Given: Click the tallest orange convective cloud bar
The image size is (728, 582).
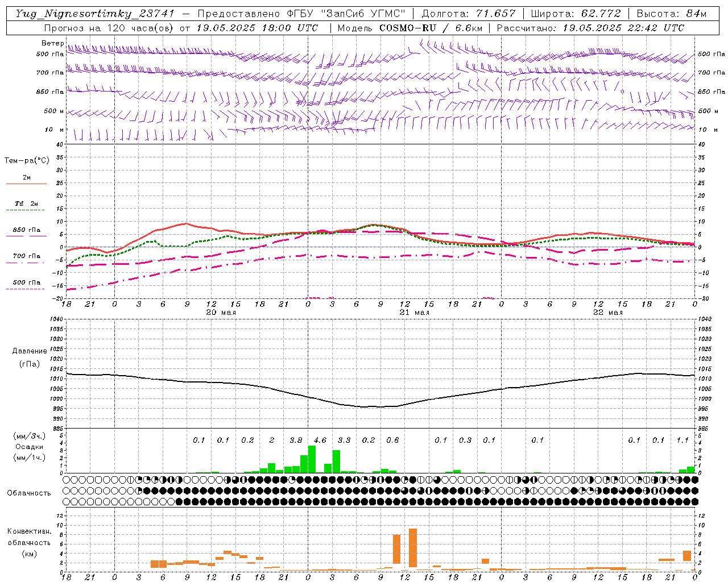Looking at the screenshot, I should (413, 548).
